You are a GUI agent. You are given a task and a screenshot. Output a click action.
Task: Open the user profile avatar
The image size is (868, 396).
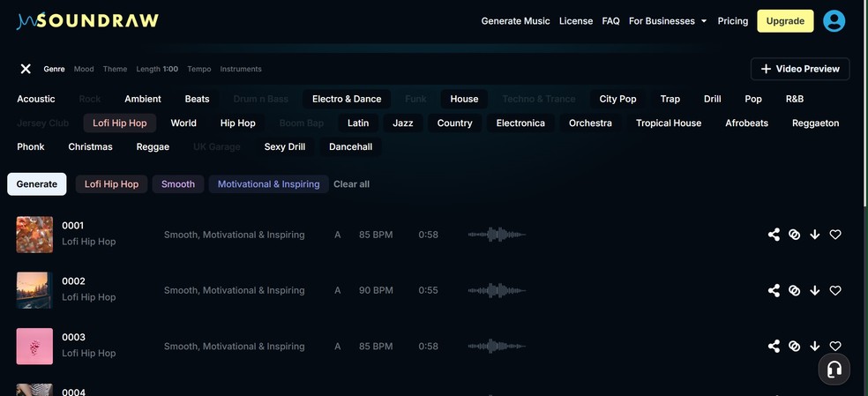click(834, 21)
